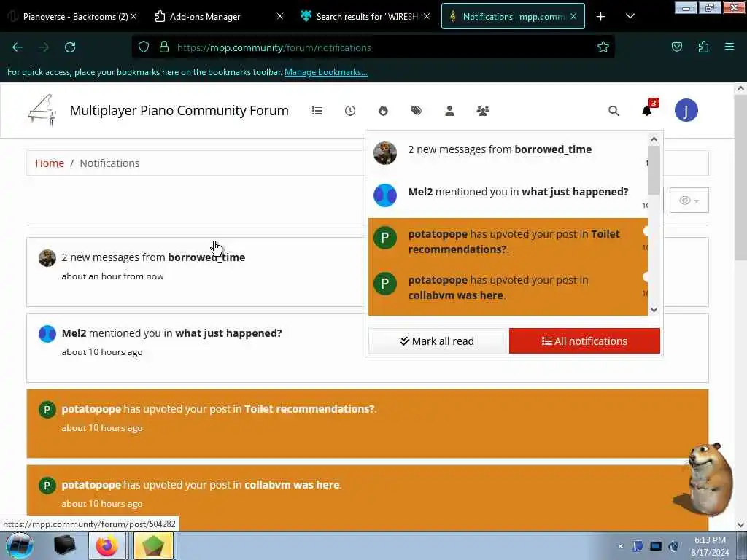Image resolution: width=747 pixels, height=560 pixels.
Task: Click the piano forum logo
Action: pos(42,110)
